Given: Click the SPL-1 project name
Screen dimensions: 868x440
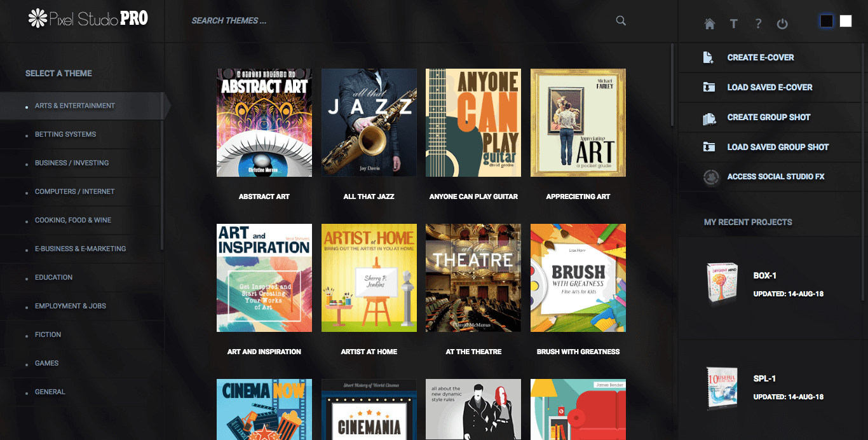Looking at the screenshot, I should coord(764,379).
